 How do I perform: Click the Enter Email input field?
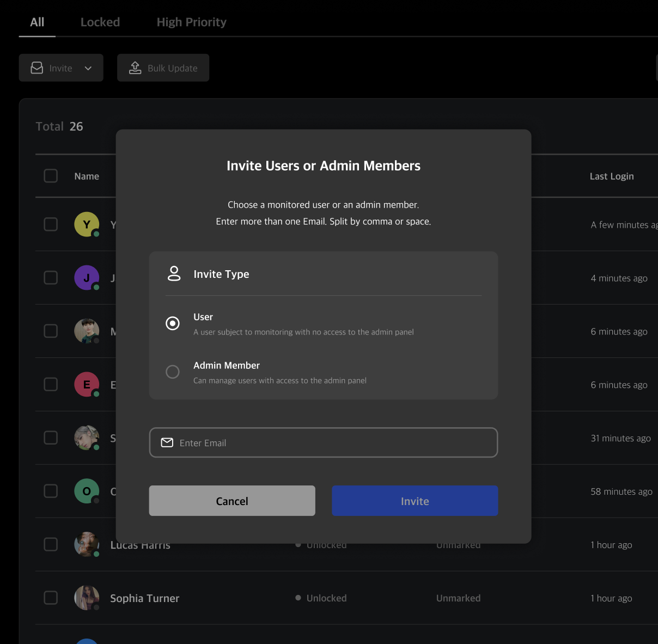click(x=323, y=442)
